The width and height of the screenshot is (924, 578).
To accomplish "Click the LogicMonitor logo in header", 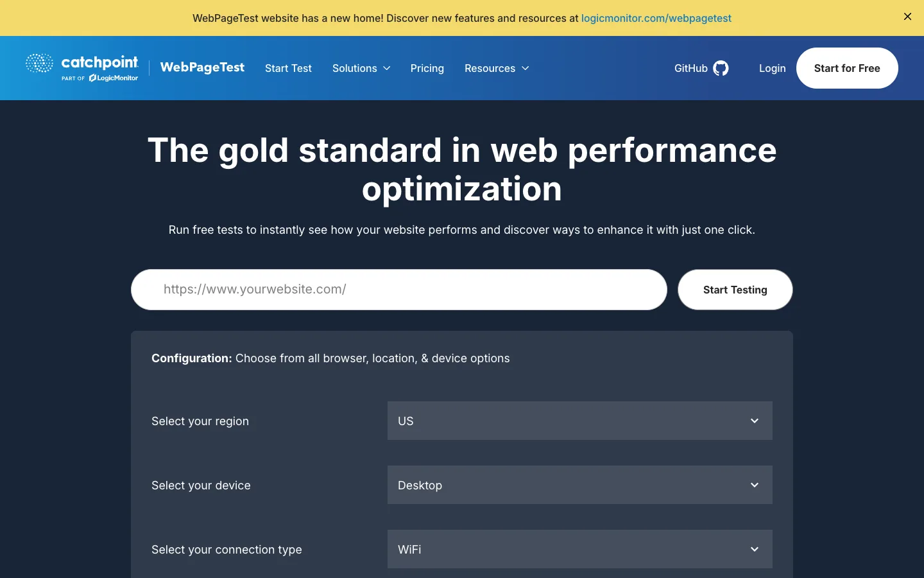I will (x=114, y=78).
